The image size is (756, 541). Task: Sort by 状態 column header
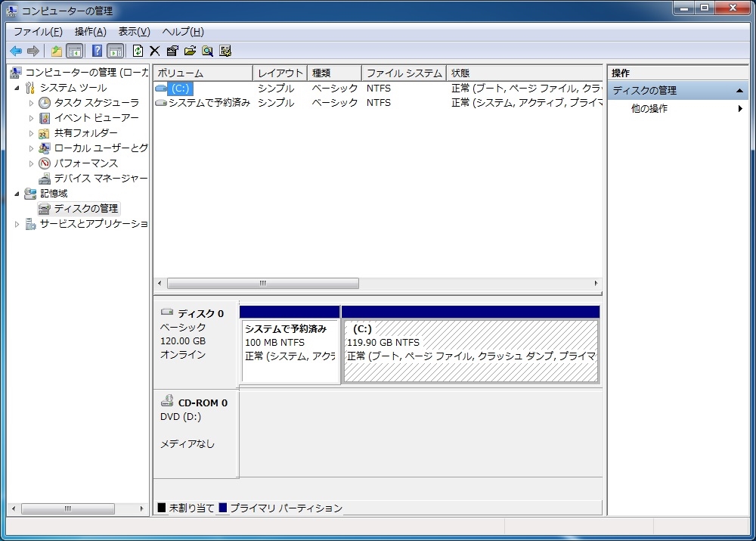[x=525, y=73]
